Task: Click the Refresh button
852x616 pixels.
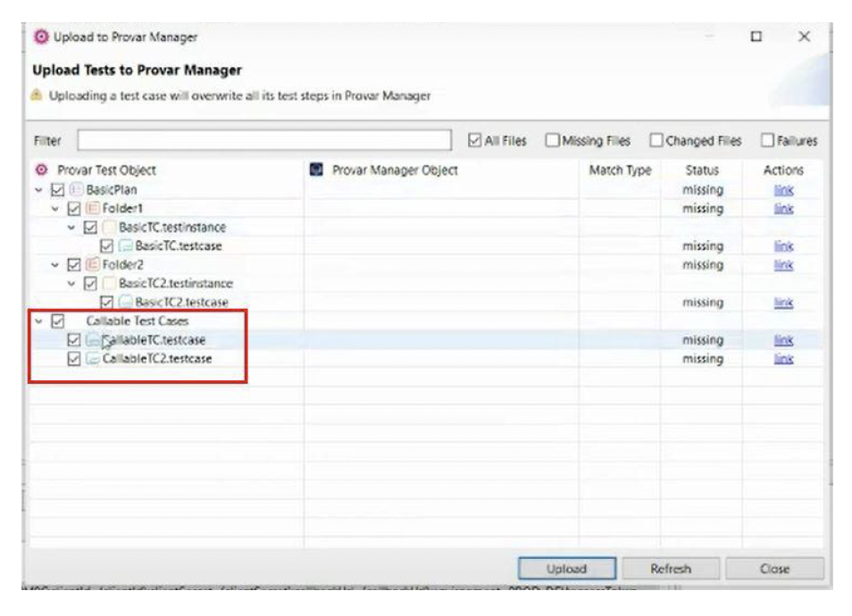Action: [x=671, y=569]
